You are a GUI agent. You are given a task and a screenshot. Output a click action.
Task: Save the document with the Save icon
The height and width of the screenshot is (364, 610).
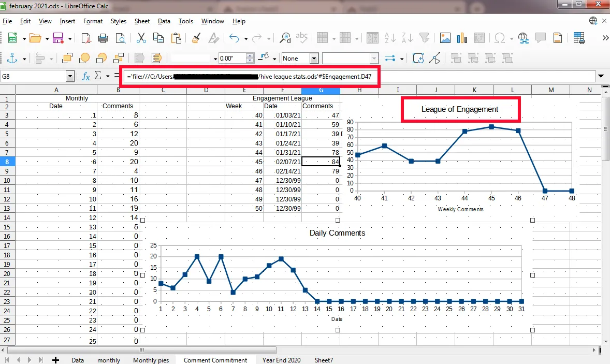pos(58,38)
